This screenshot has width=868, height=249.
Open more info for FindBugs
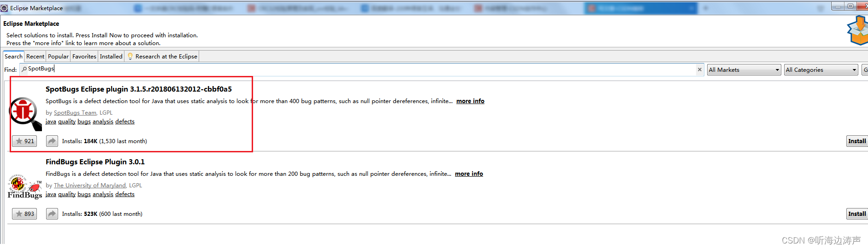tap(469, 174)
